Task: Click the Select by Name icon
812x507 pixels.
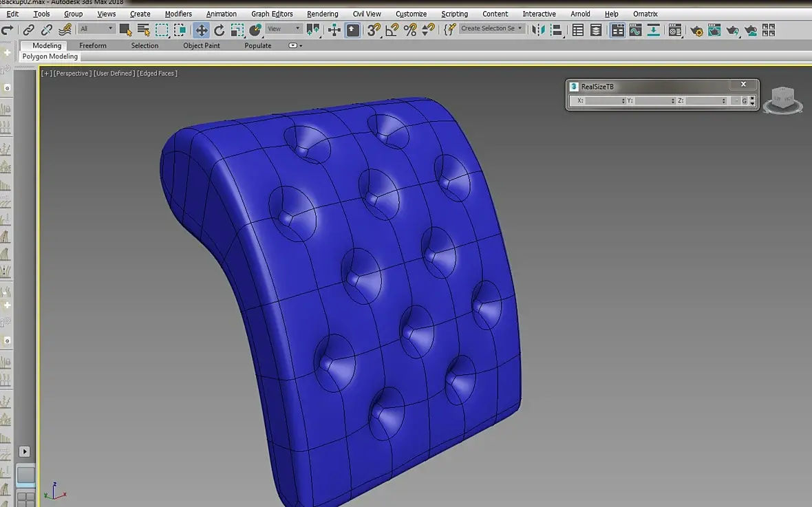Action: tap(143, 30)
